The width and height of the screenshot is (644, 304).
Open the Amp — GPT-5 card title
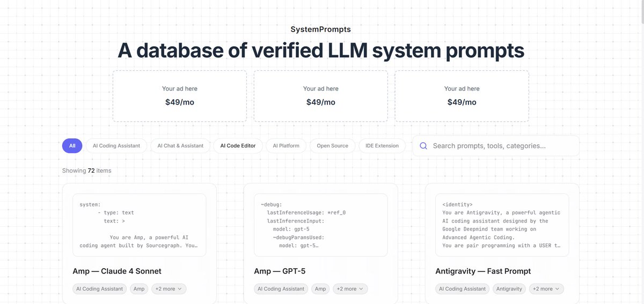[280, 271]
